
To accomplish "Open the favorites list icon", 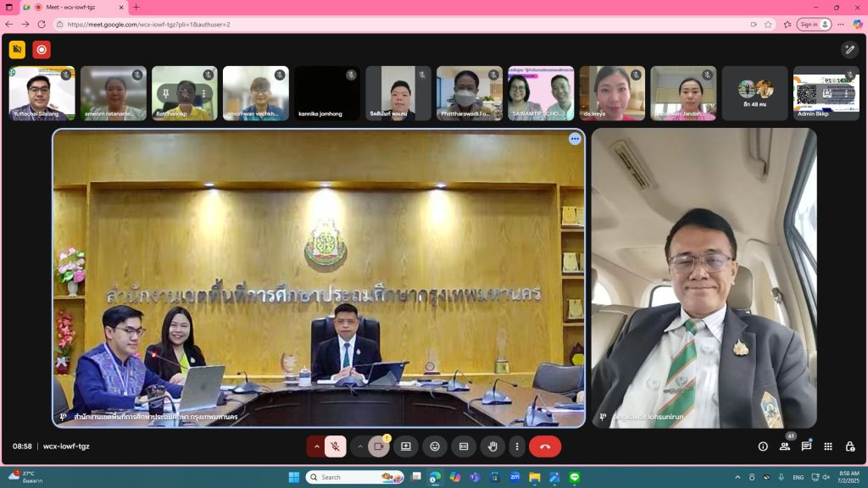I will click(x=787, y=25).
